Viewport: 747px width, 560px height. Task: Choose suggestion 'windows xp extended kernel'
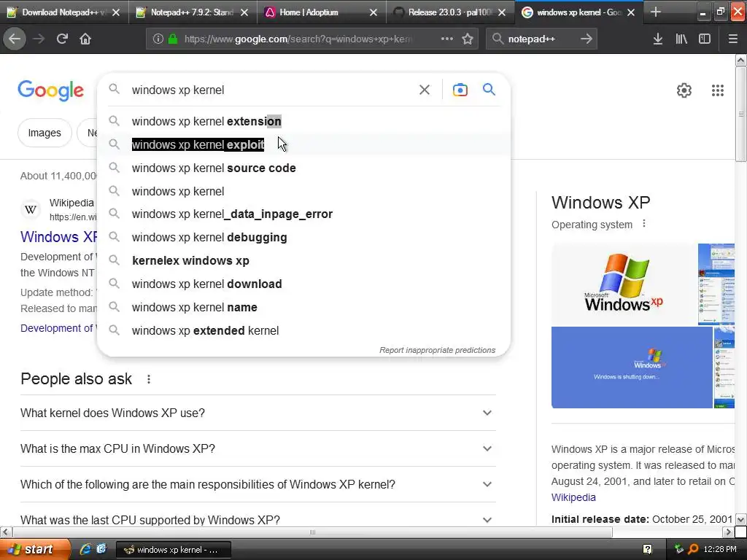pos(303,330)
